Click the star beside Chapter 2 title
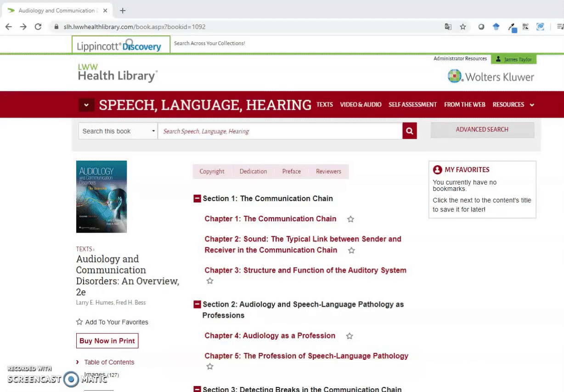The width and height of the screenshot is (564, 392). coord(351,251)
